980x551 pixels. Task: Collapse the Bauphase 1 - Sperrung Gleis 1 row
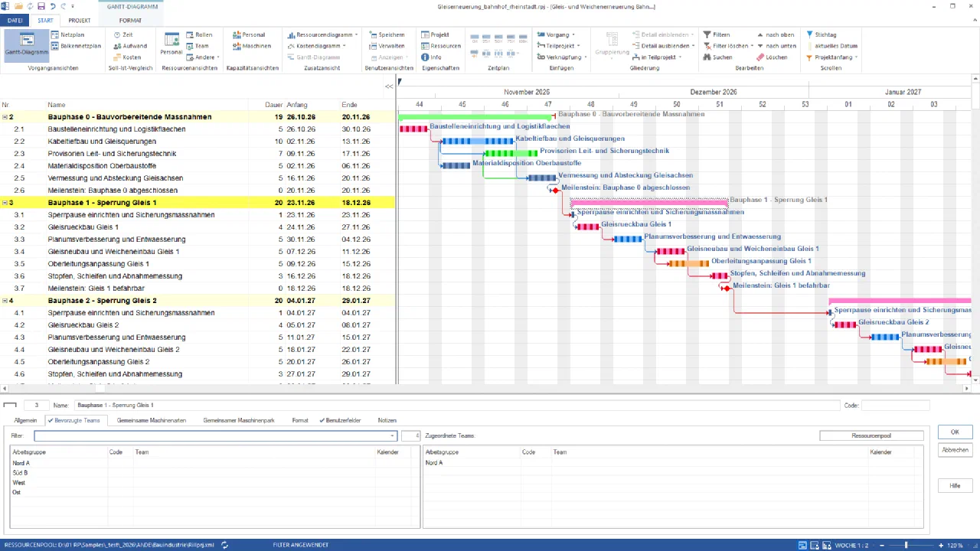[x=5, y=203]
